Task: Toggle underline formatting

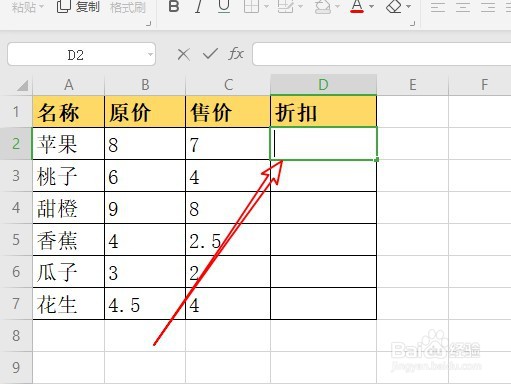Action: coord(224,6)
